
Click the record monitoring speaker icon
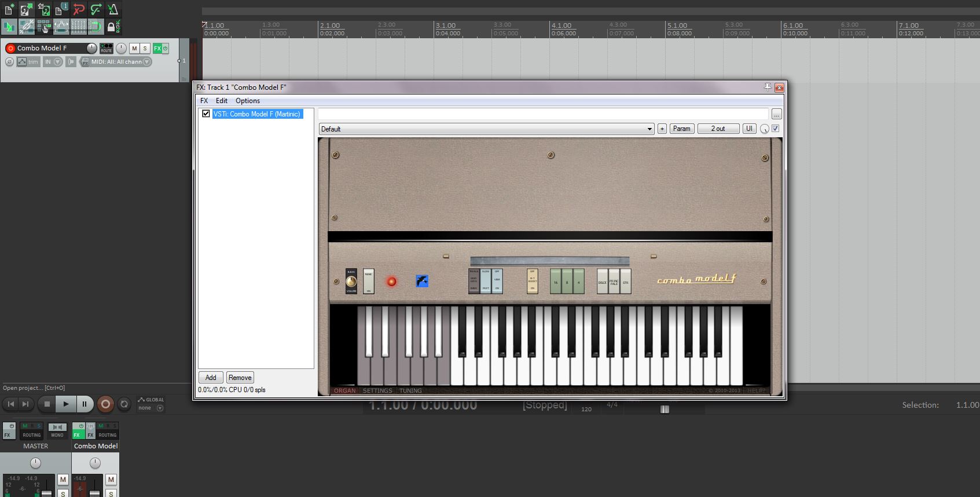pos(71,62)
